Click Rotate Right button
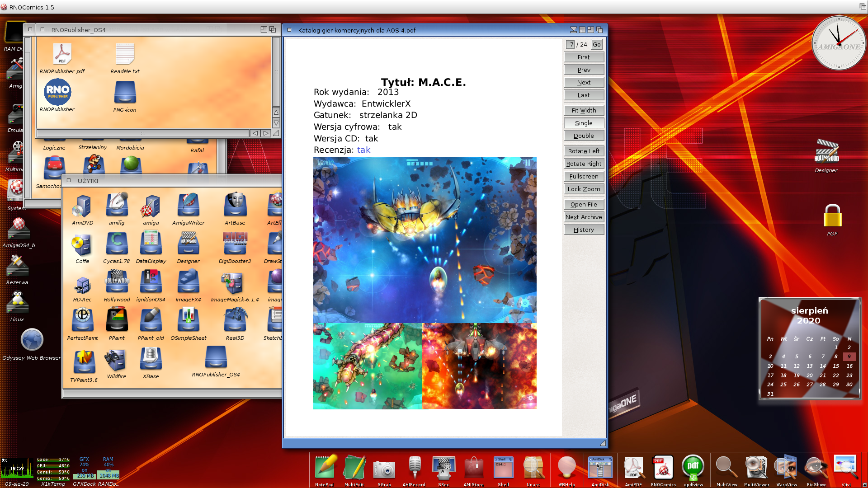 click(x=584, y=164)
